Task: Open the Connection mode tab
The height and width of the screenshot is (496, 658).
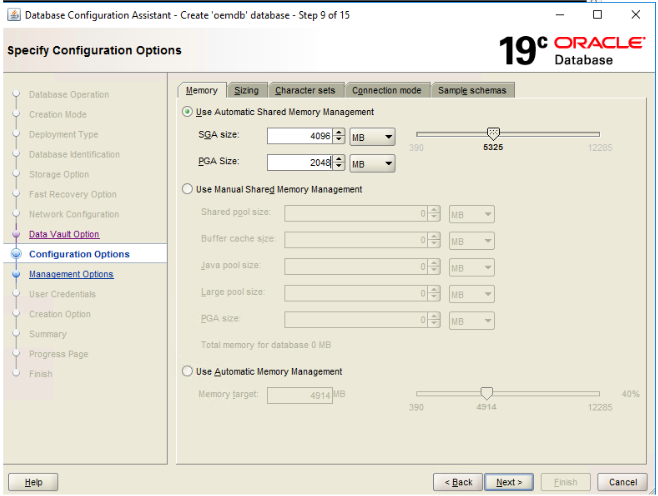Action: [x=386, y=90]
